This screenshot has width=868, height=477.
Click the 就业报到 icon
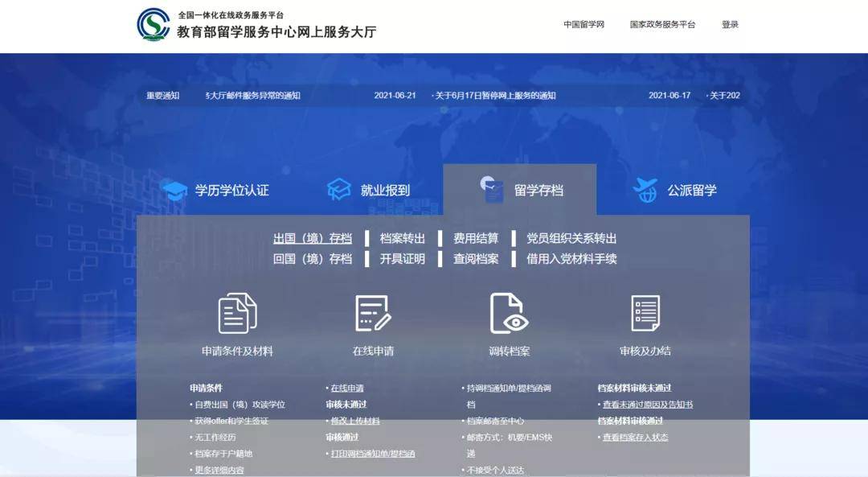point(339,190)
